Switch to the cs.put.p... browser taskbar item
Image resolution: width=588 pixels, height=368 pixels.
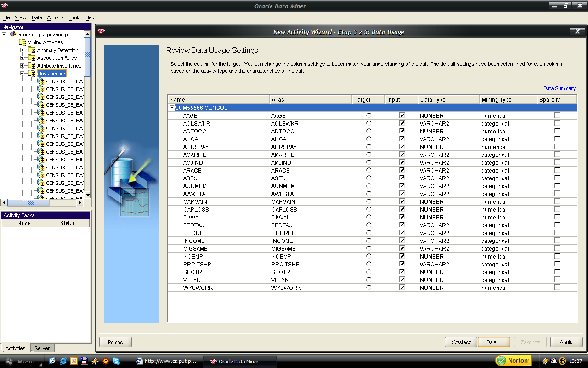click(x=167, y=361)
